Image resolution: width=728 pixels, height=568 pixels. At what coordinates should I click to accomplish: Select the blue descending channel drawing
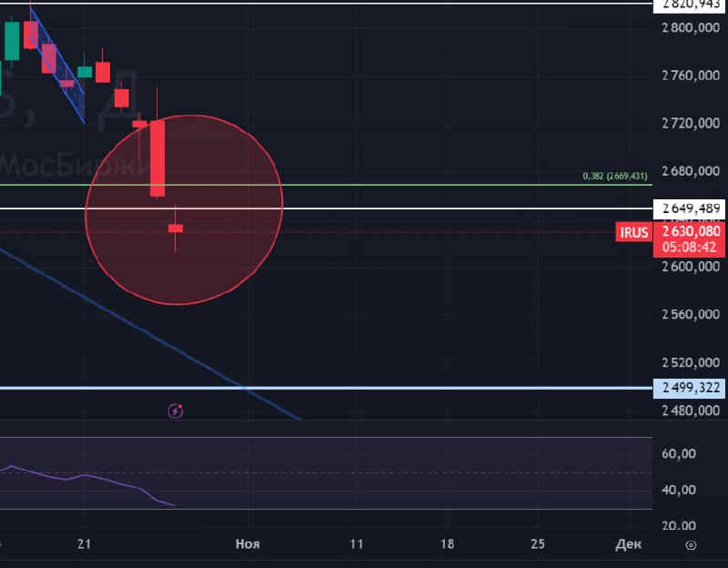coord(57,65)
